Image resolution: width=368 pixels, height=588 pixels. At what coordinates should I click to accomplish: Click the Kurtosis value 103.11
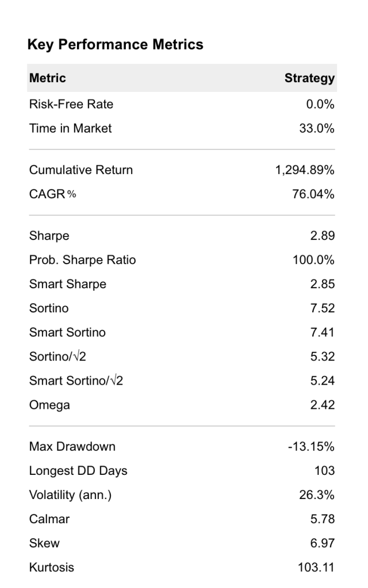click(316, 567)
